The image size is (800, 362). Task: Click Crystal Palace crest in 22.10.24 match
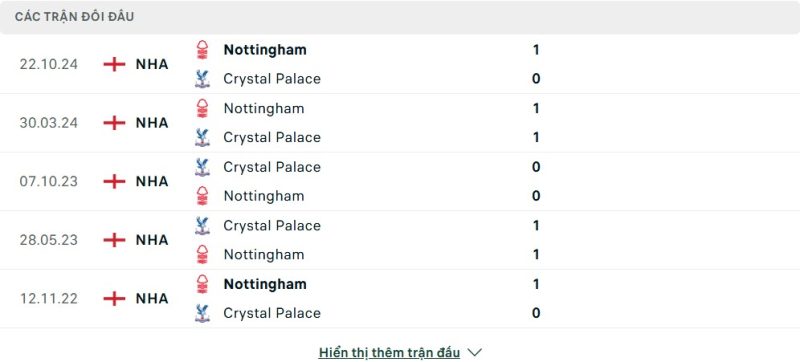point(203,79)
